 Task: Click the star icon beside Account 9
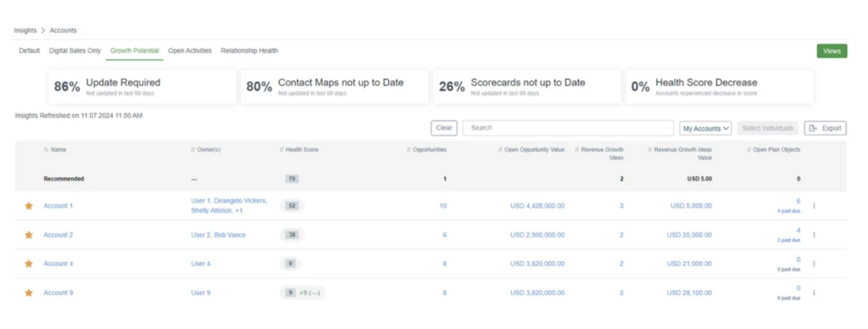[x=29, y=293]
